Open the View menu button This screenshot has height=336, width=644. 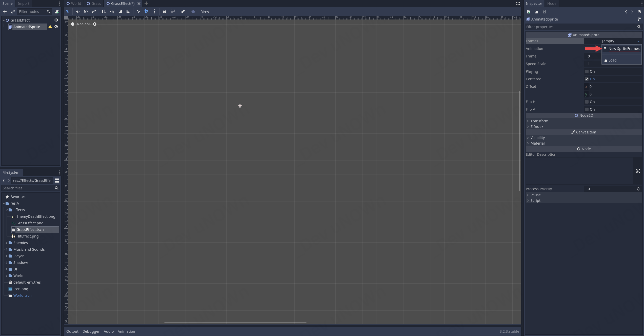click(x=205, y=11)
